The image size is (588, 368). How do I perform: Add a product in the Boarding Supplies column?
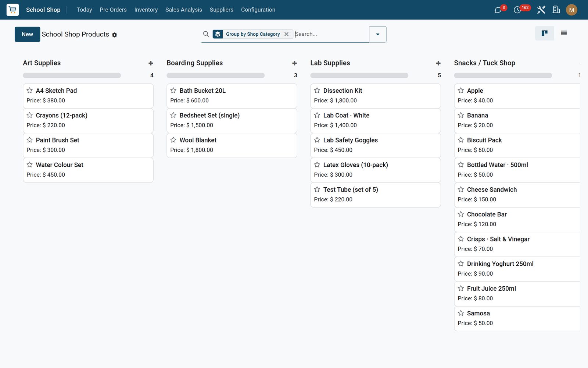click(294, 63)
